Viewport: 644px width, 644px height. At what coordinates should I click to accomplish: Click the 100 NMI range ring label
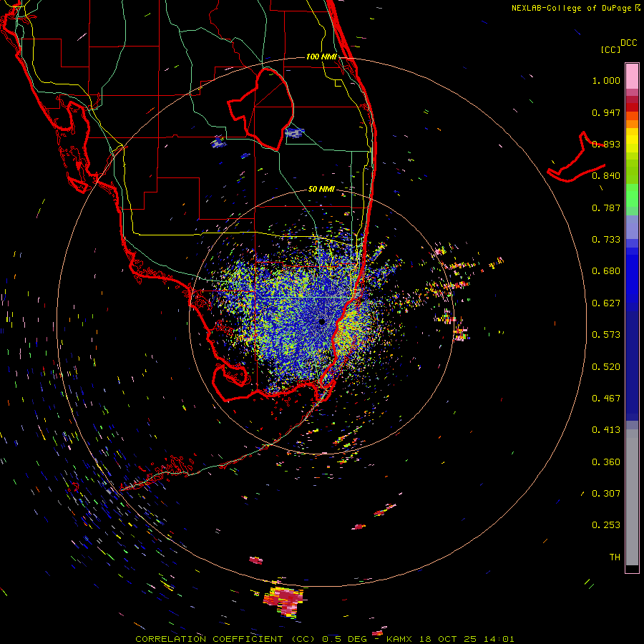(321, 57)
